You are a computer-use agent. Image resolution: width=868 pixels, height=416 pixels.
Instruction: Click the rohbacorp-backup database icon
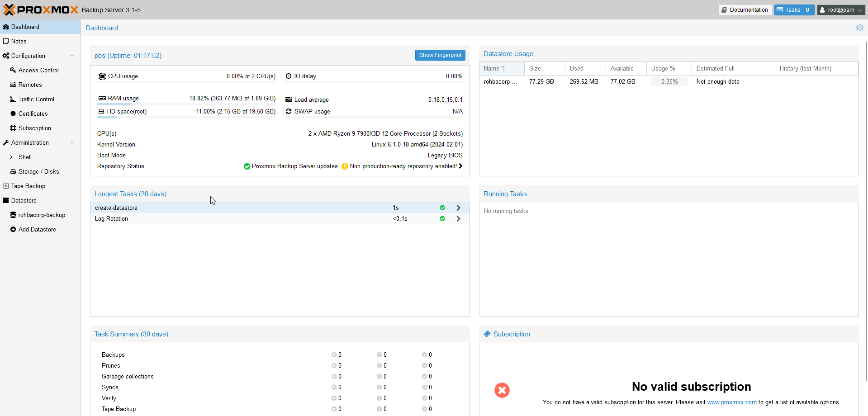13,215
